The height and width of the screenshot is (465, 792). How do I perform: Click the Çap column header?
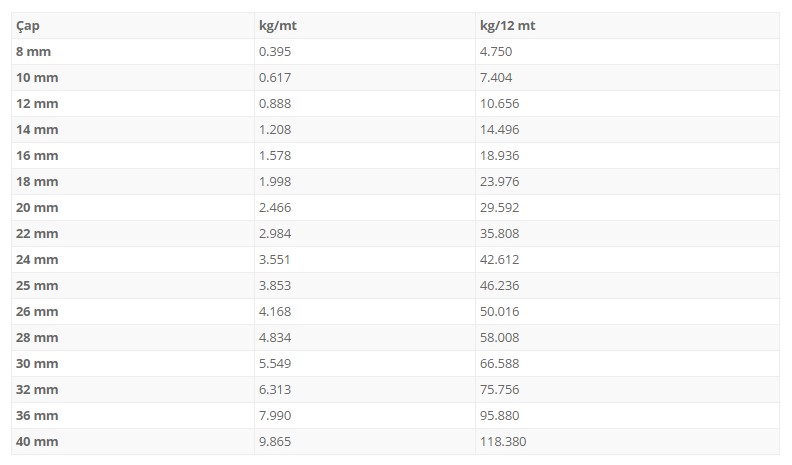click(x=28, y=26)
